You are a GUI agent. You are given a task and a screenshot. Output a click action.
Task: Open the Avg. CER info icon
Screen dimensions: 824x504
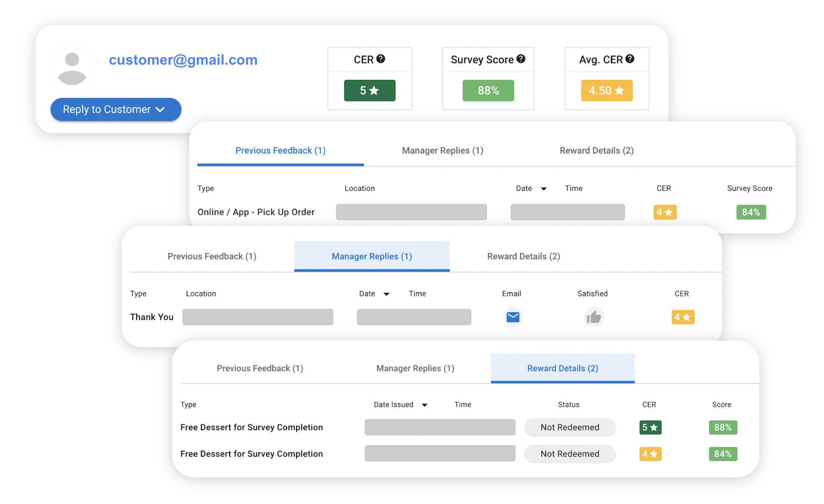click(630, 59)
